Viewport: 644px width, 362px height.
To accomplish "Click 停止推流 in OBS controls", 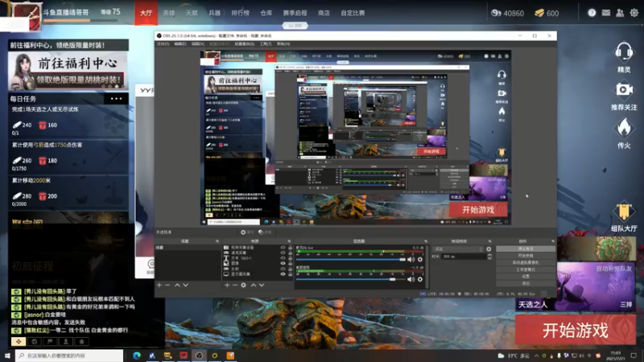I will coord(526,249).
